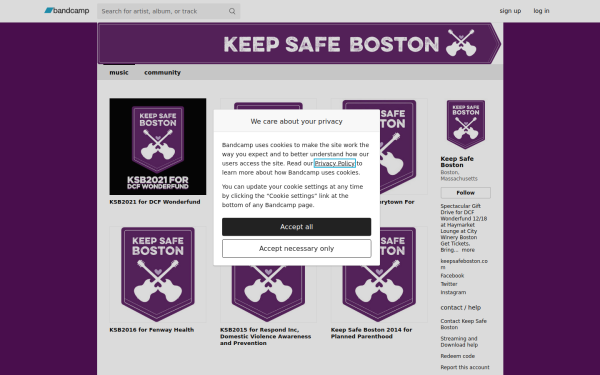Open the KSB2016 for Fenway Health cover

click(x=158, y=274)
